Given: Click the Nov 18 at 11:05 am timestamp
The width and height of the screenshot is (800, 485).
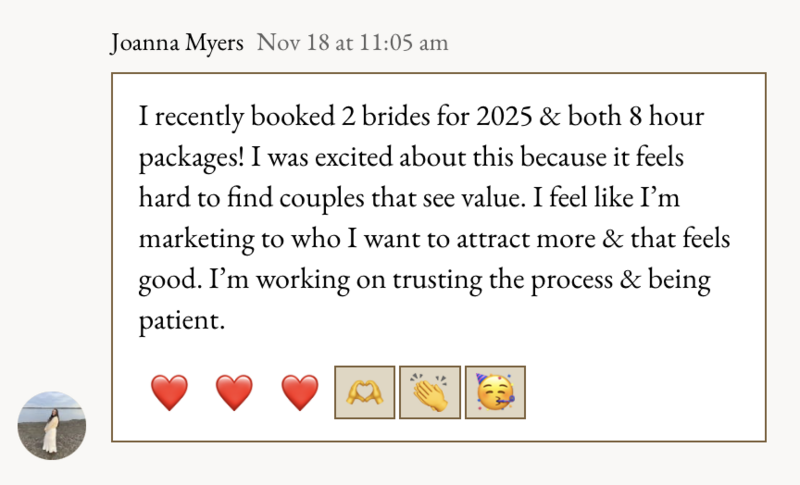Looking at the screenshot, I should [353, 42].
